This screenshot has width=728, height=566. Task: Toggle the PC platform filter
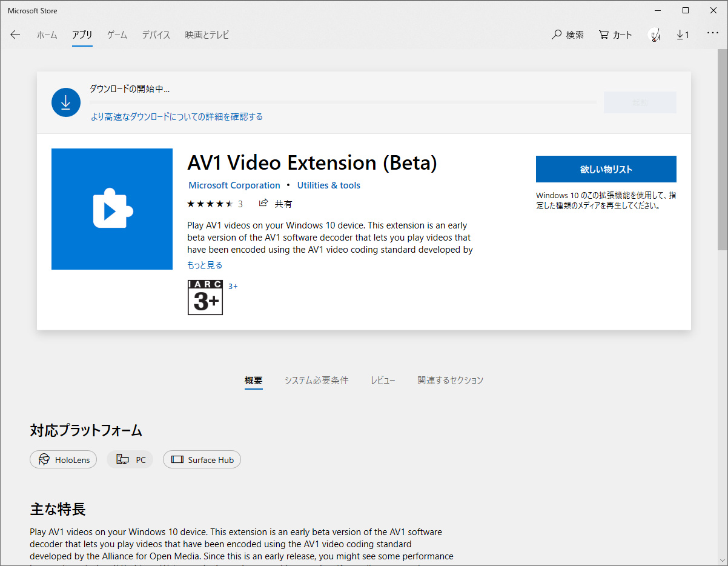[x=130, y=459]
